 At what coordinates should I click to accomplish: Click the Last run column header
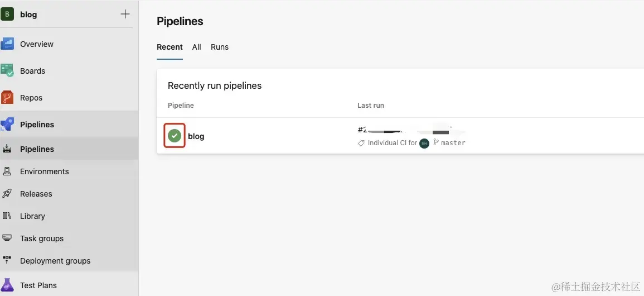coord(371,105)
